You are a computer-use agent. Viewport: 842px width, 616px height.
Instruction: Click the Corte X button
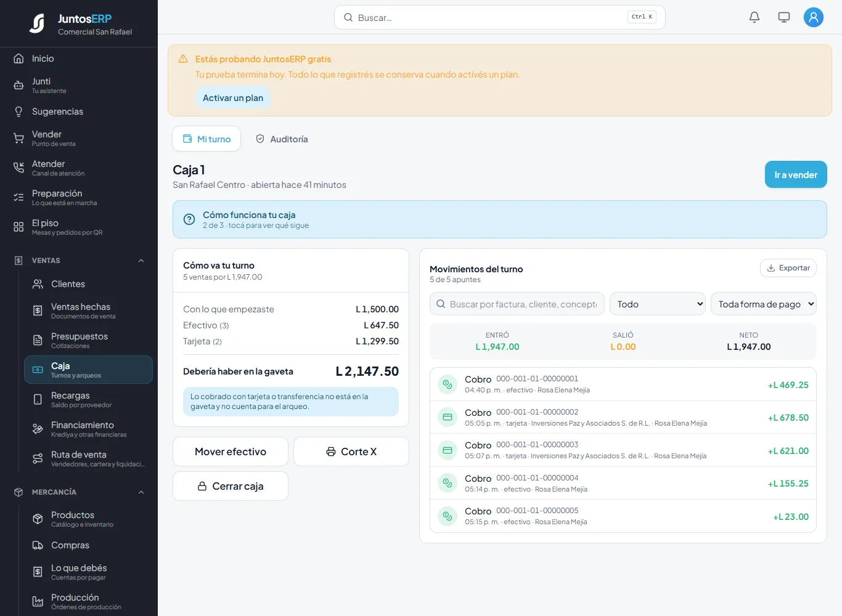351,452
